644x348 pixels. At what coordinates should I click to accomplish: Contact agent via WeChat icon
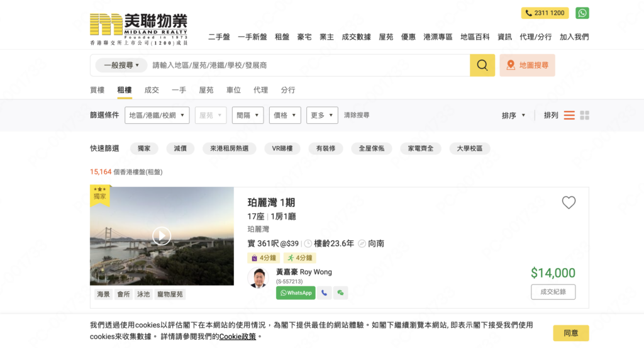(340, 293)
